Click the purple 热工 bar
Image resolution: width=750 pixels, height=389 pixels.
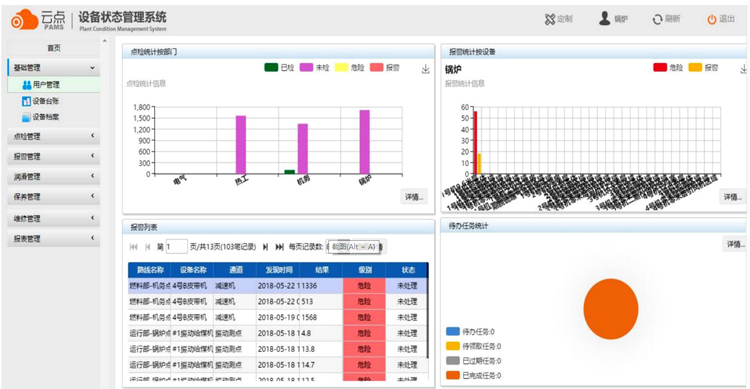pos(241,145)
